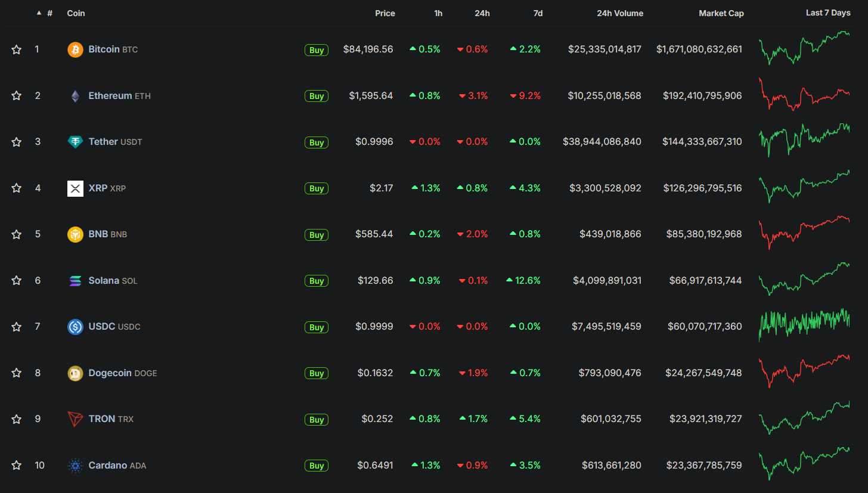Image resolution: width=868 pixels, height=493 pixels.
Task: Sort by the Coin column header
Action: coord(76,13)
